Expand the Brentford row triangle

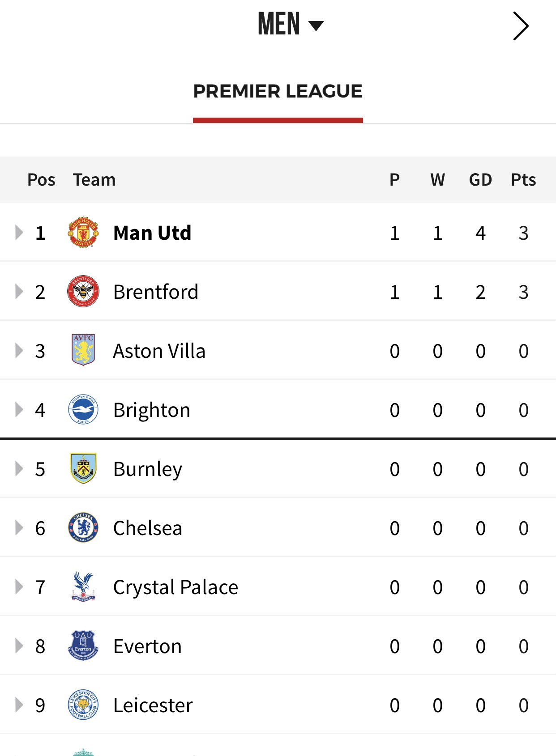[19, 291]
